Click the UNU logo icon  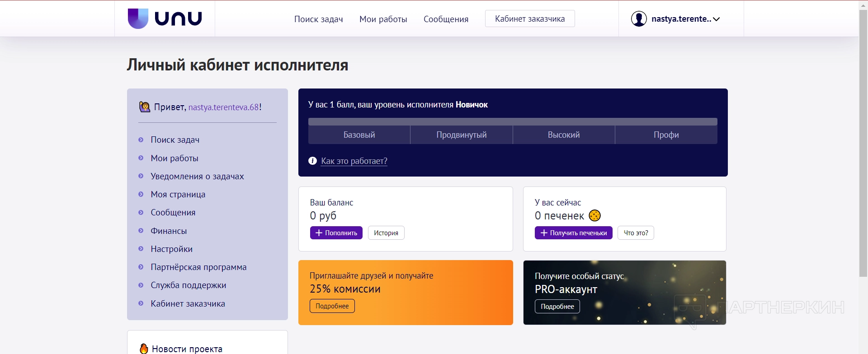coord(138,19)
